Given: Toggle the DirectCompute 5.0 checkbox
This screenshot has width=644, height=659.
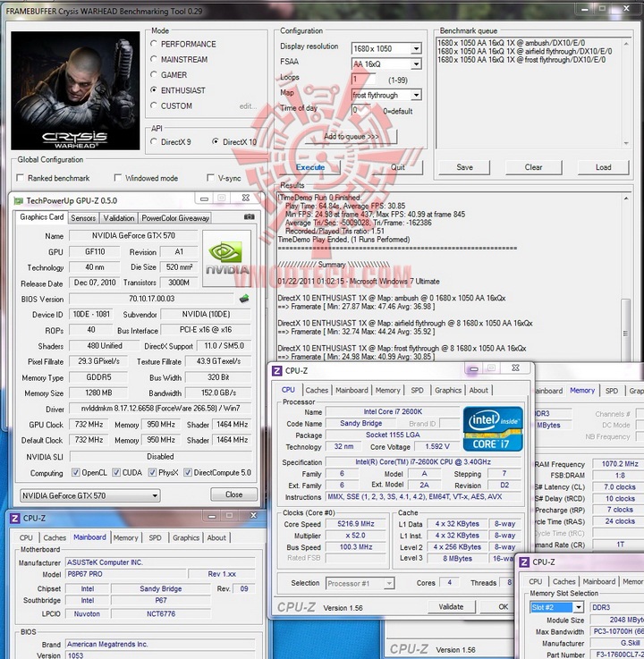Looking at the screenshot, I should click(x=188, y=472).
